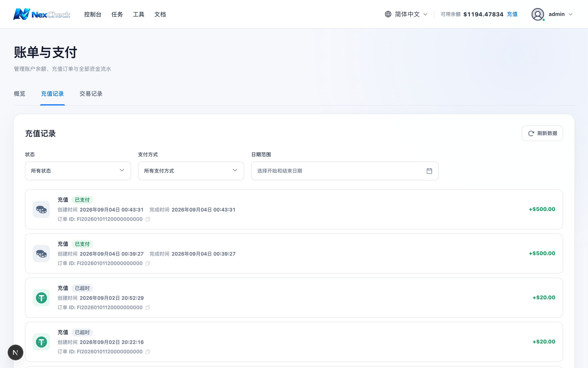
Task: Click Tether icon of the 20:52:29 recharge
Action: coord(41,298)
